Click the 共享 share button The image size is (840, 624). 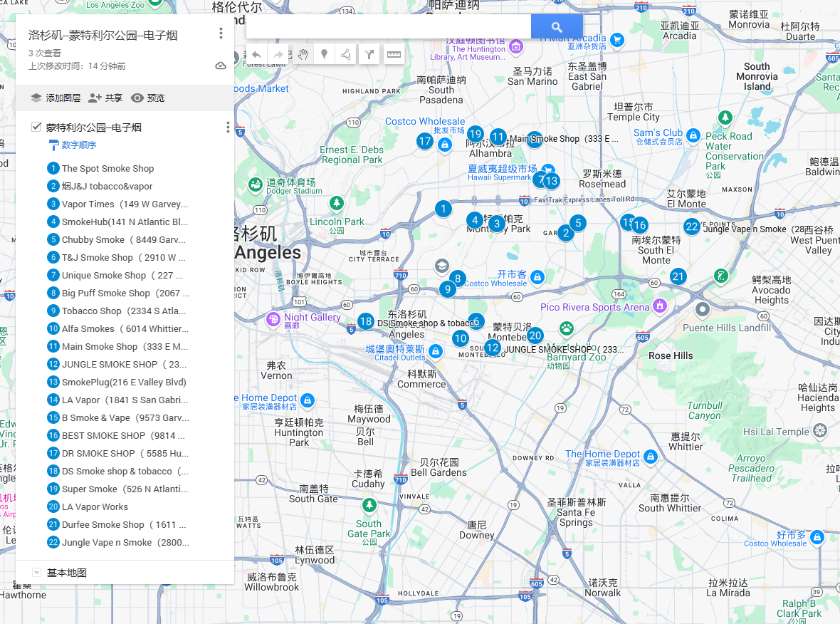coord(105,98)
